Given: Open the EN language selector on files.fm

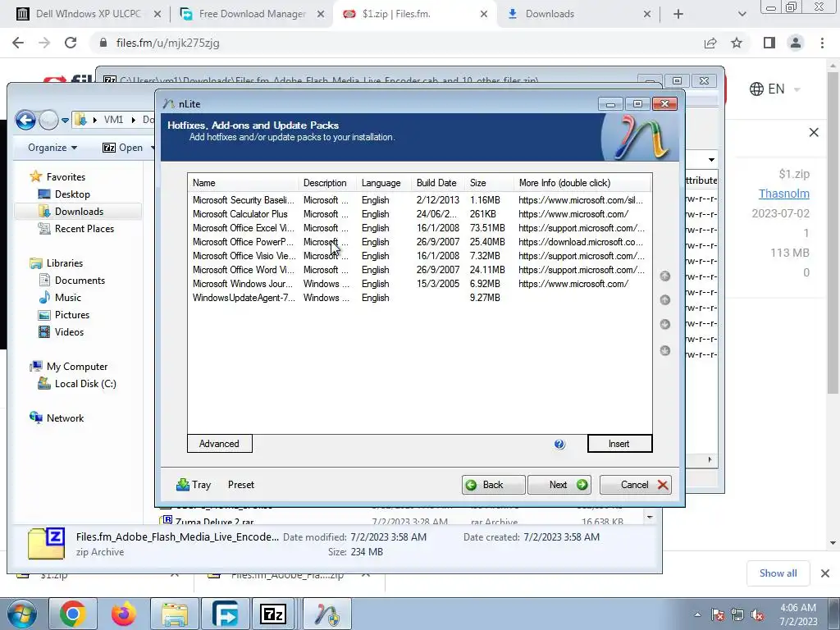Looking at the screenshot, I should pos(774,89).
